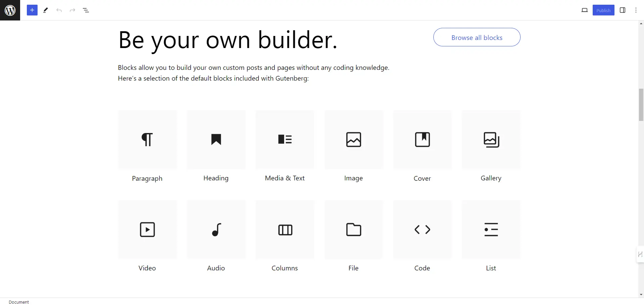
Task: Click the vertical scrollbar thumb
Action: (x=641, y=105)
